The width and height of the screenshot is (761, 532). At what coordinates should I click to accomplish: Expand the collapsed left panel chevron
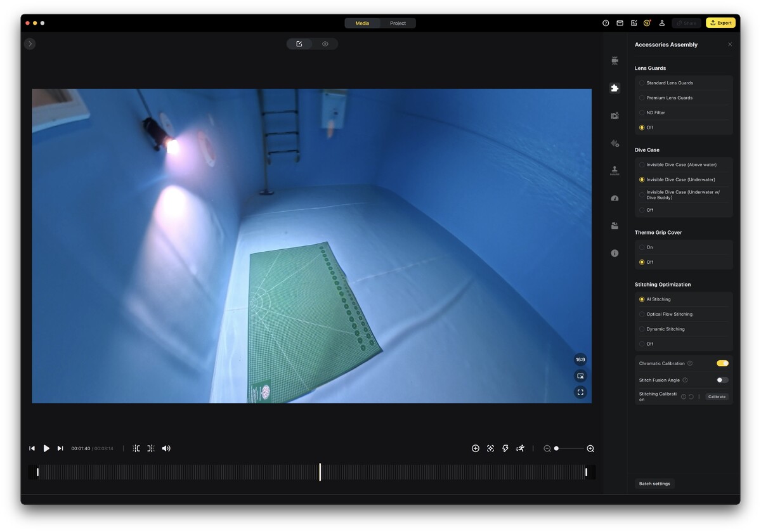click(30, 44)
